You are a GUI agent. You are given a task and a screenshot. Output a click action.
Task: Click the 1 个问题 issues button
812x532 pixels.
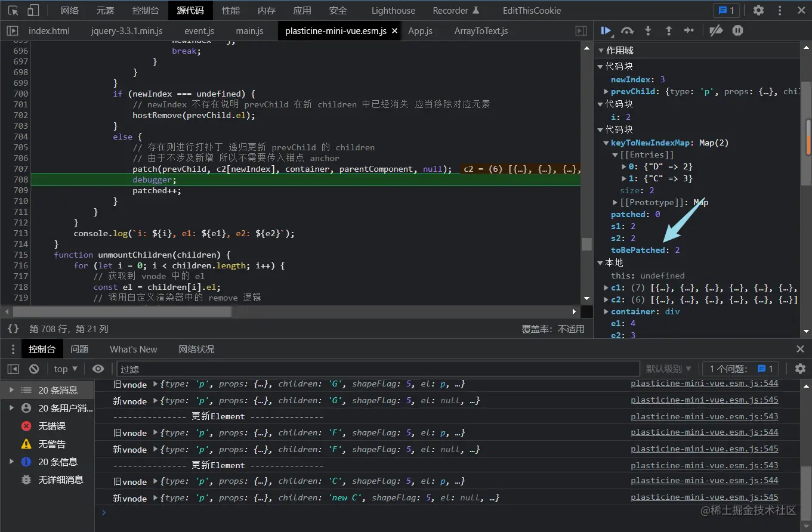(x=742, y=369)
